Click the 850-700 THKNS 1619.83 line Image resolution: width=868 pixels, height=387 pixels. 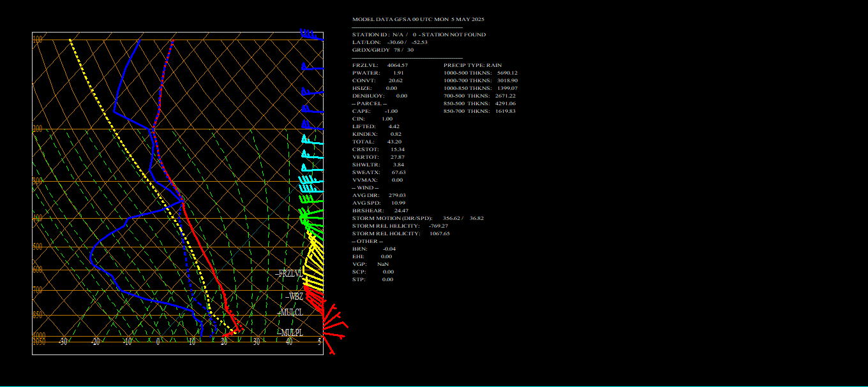click(479, 111)
